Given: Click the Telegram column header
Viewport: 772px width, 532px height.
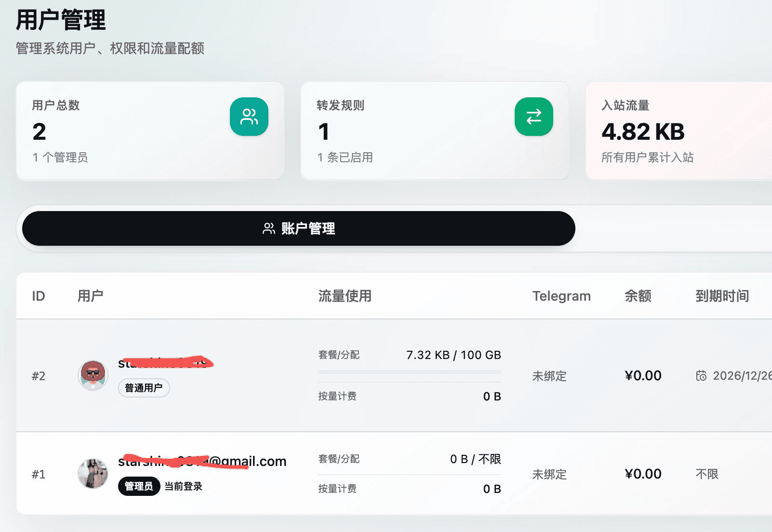Looking at the screenshot, I should pos(561,296).
